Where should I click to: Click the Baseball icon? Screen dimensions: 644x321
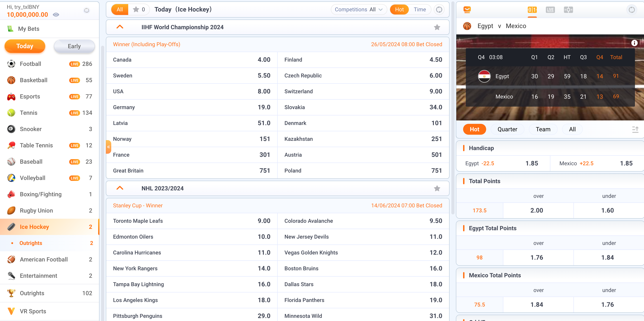click(x=11, y=161)
